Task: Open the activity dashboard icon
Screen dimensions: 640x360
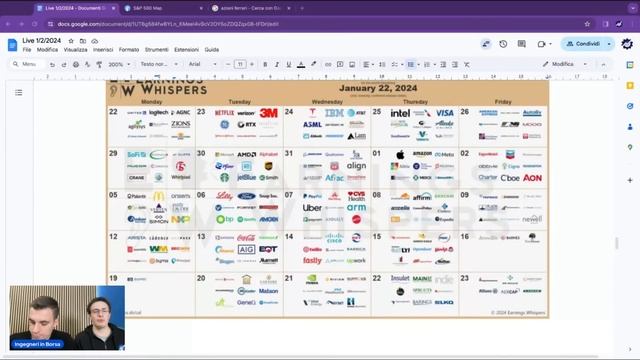Action: click(486, 44)
